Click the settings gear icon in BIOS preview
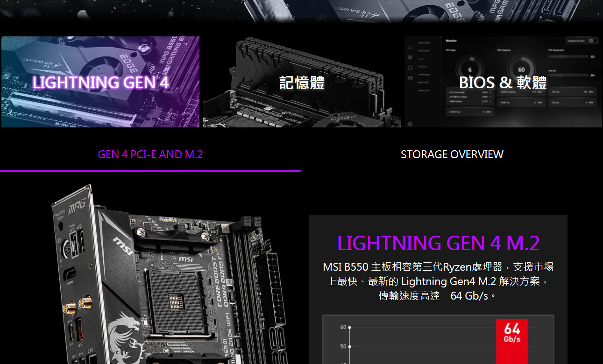Screen dimensions: 603x364 click(410, 124)
